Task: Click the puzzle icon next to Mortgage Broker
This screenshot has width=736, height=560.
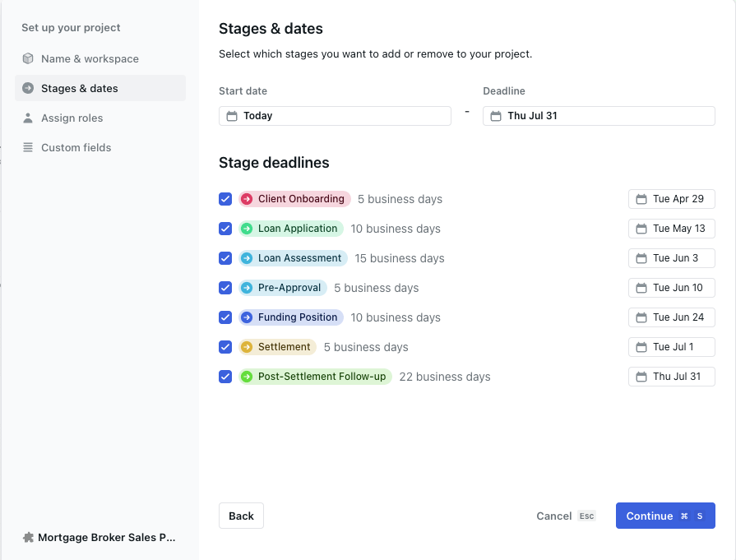Action: pyautogui.click(x=28, y=538)
